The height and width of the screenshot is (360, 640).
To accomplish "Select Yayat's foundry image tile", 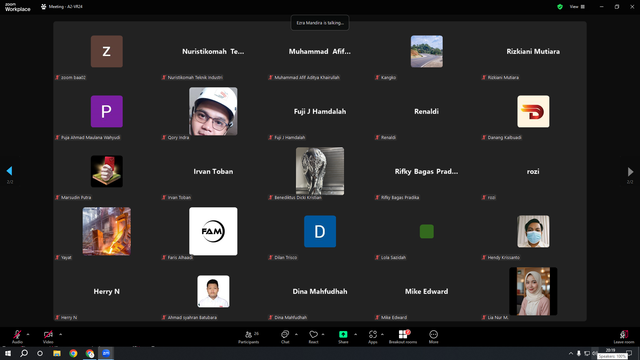I will tap(107, 231).
